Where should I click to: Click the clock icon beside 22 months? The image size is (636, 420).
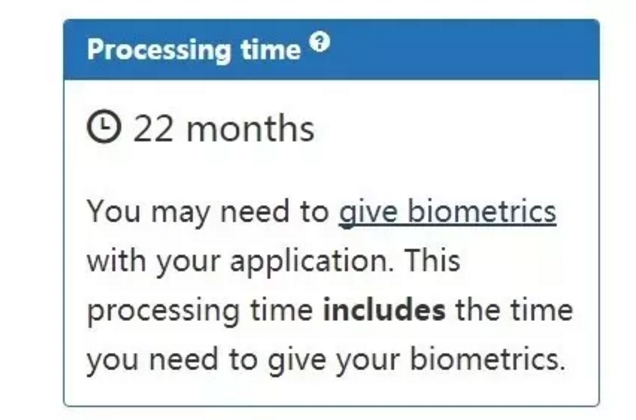click(x=104, y=128)
